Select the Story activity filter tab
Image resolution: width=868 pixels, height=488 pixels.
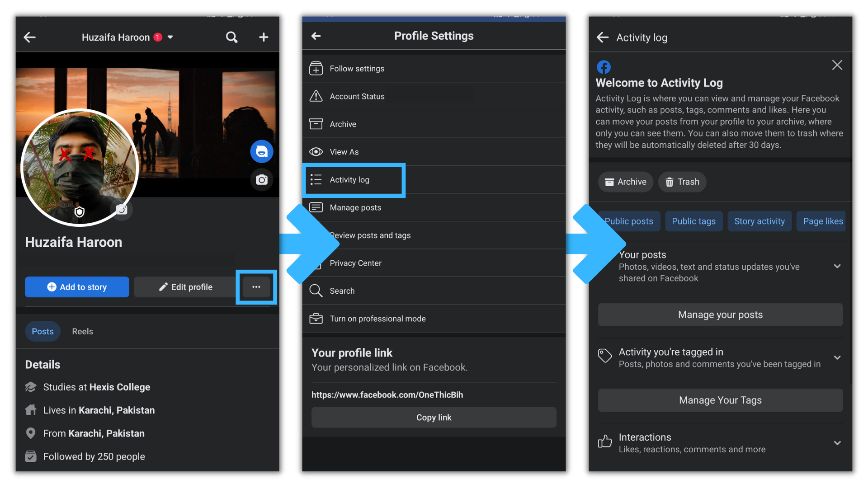tap(759, 221)
